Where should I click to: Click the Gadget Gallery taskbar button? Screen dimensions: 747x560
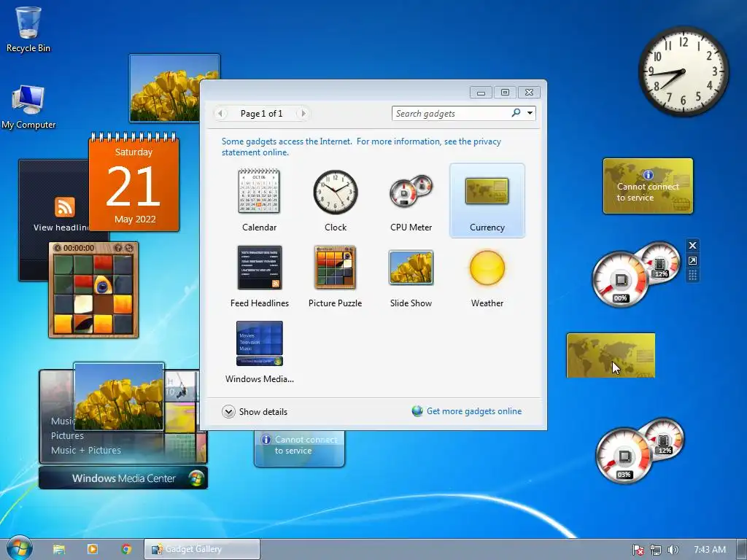[202, 549]
